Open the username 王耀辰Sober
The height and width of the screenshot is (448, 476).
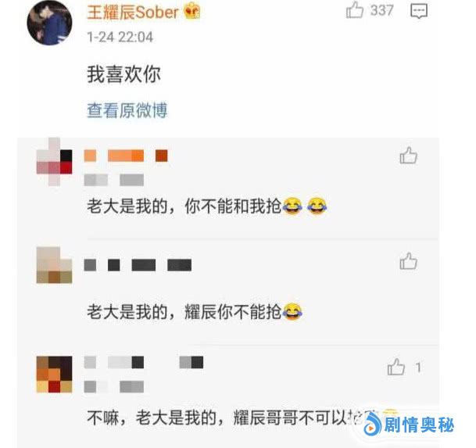[133, 13]
